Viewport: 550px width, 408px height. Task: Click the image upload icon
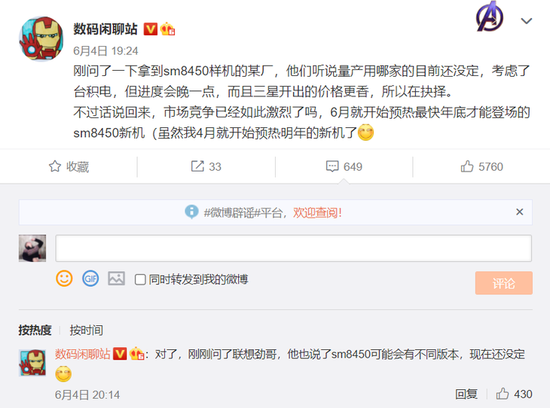(116, 279)
